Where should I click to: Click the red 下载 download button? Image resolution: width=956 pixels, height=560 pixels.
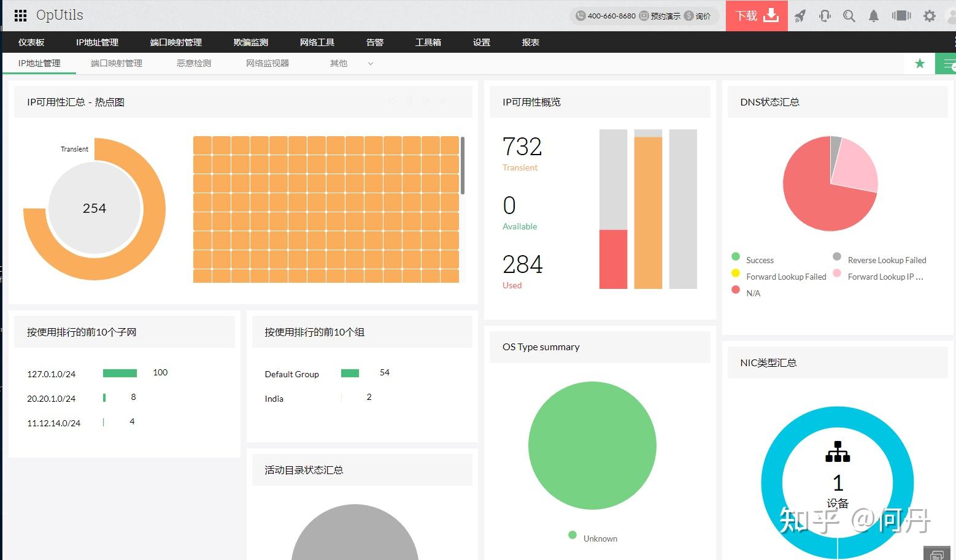pos(757,15)
